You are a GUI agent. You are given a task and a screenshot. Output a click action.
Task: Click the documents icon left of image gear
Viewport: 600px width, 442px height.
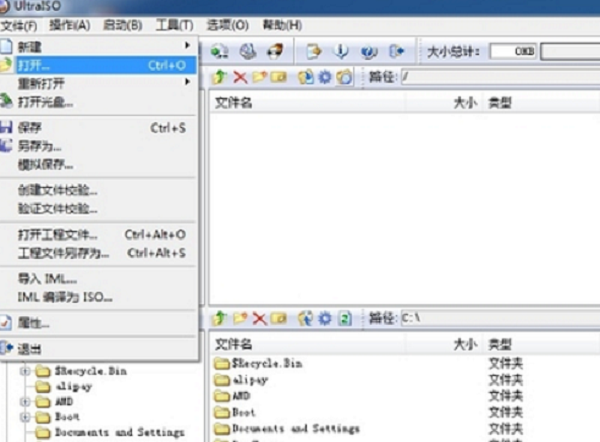click(x=306, y=77)
